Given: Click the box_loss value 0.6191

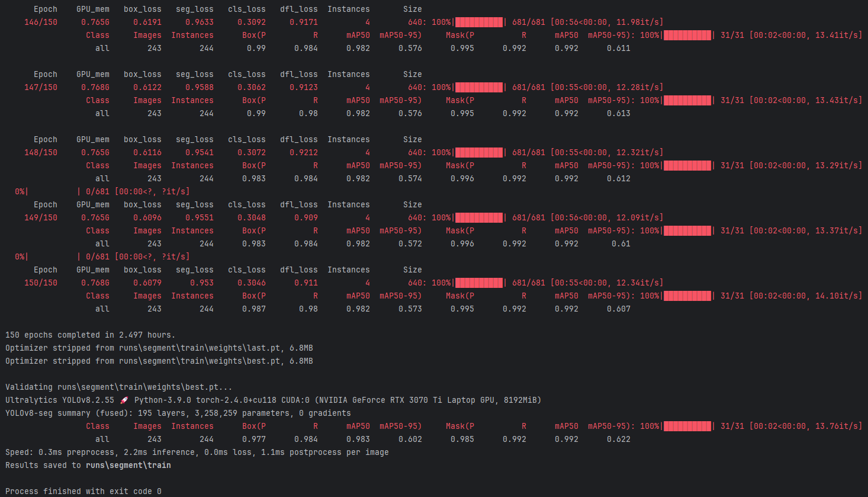Looking at the screenshot, I should [147, 22].
